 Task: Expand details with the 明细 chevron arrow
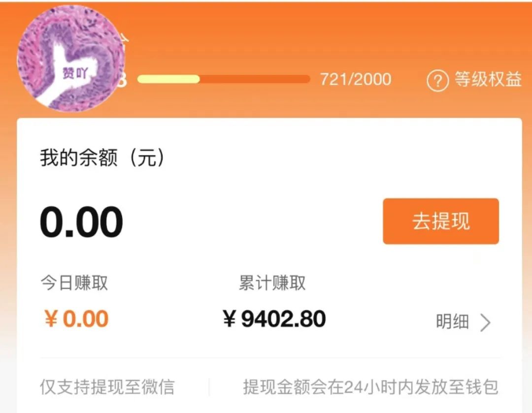pyautogui.click(x=485, y=322)
